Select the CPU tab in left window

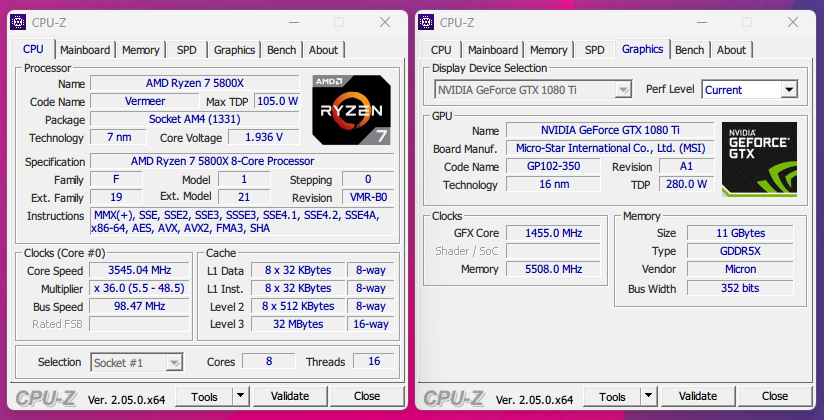tap(33, 49)
